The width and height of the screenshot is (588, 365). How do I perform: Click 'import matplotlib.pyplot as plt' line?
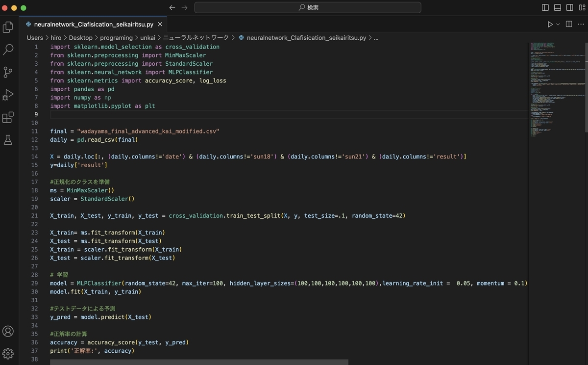click(x=102, y=105)
